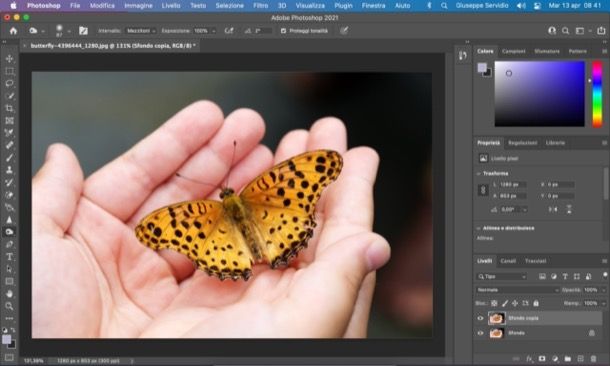Image resolution: width=610 pixels, height=366 pixels.
Task: Select the Sfondo copia layer thumbnail
Action: coord(496,318)
